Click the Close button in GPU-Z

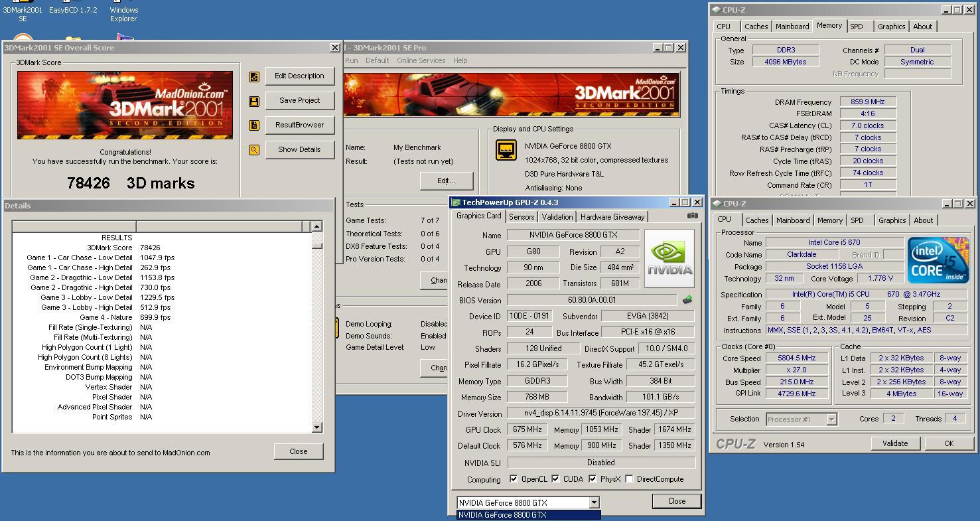point(677,501)
